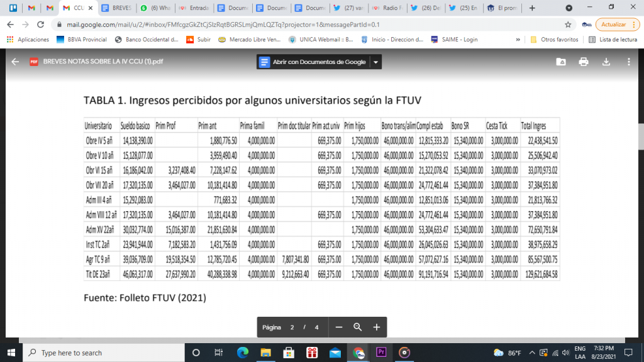Reset zoom using the magnifier icon
644x362 pixels.
pyautogui.click(x=358, y=327)
